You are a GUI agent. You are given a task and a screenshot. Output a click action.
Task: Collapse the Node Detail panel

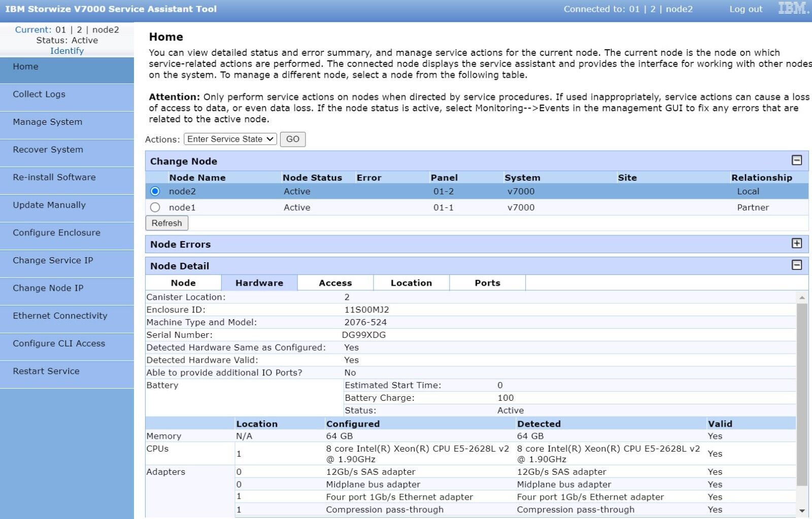coord(797,265)
